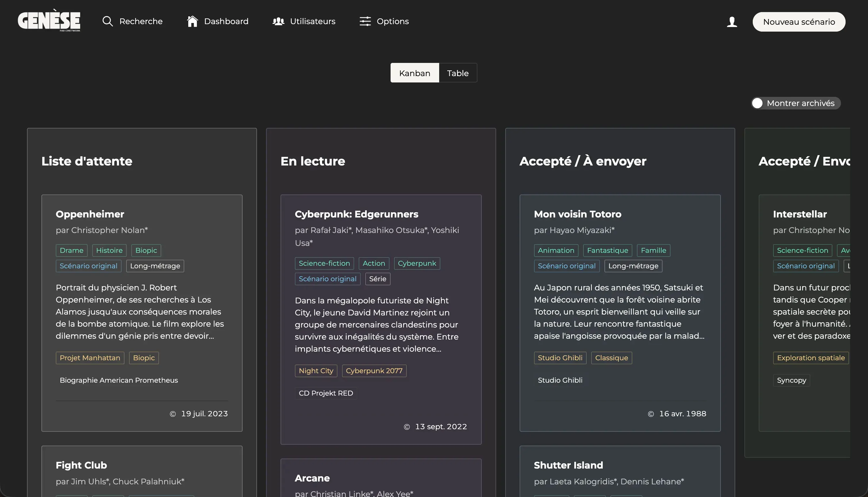The width and height of the screenshot is (868, 497).
Task: Switch to the Kanban view
Action: [414, 73]
